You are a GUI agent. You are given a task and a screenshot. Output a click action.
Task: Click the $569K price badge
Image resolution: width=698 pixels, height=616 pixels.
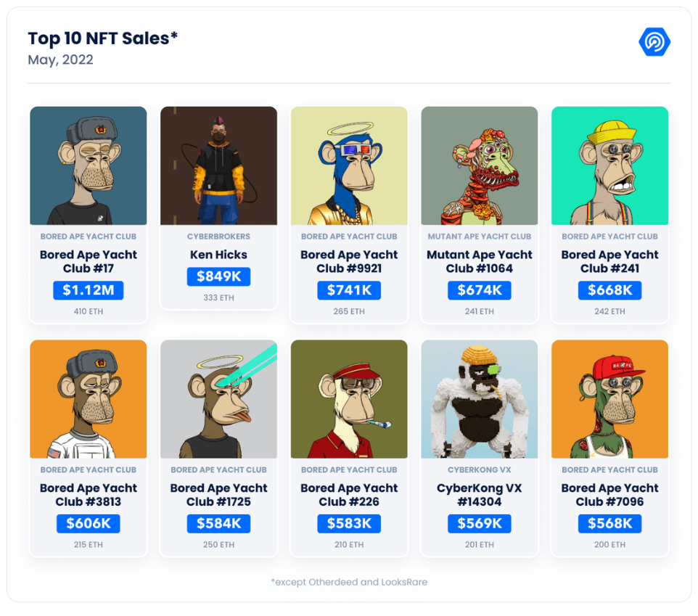pyautogui.click(x=479, y=524)
